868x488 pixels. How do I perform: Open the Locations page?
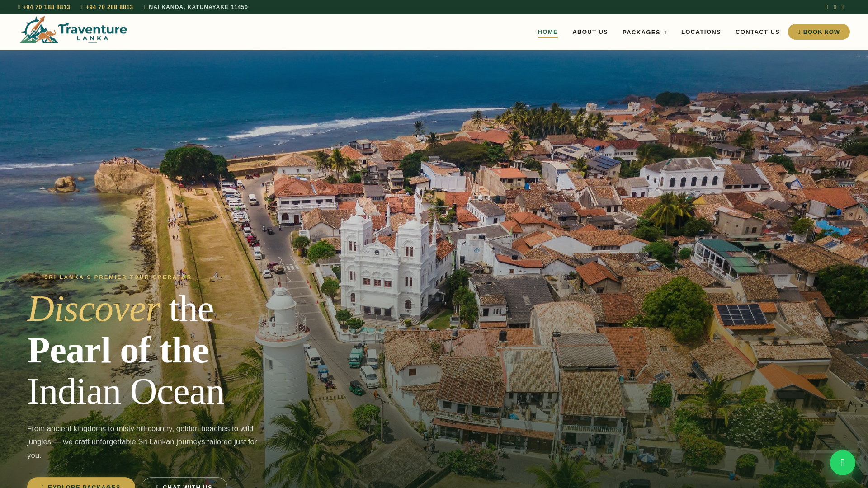(x=701, y=32)
